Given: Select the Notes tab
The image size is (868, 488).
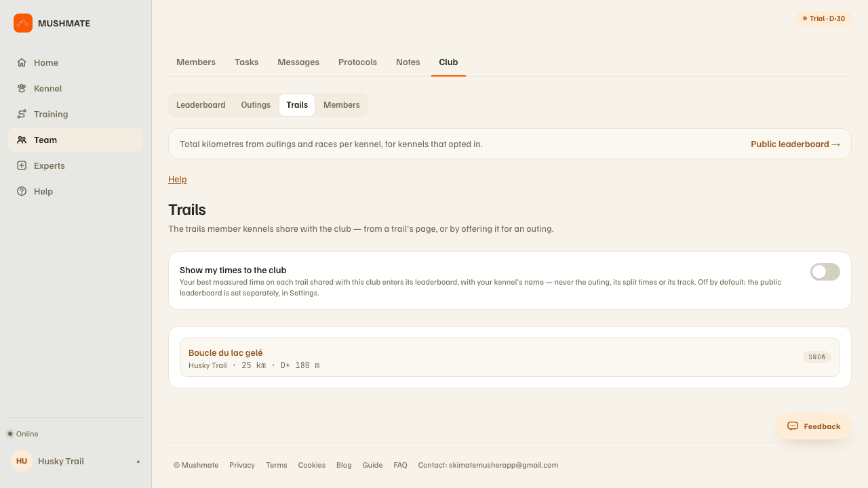Looking at the screenshot, I should click(x=408, y=62).
